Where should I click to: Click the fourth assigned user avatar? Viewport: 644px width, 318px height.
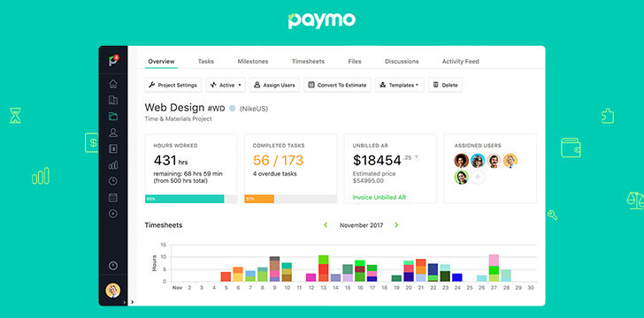(510, 161)
